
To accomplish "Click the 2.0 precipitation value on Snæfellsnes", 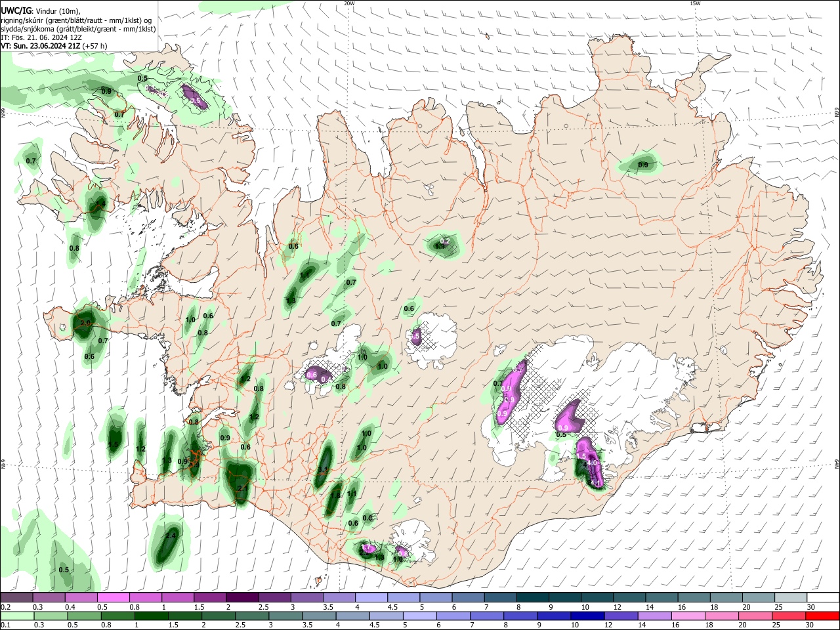I will (x=85, y=324).
